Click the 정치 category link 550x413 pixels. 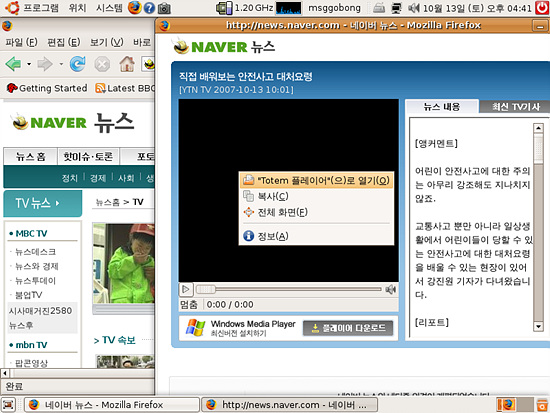(69, 178)
